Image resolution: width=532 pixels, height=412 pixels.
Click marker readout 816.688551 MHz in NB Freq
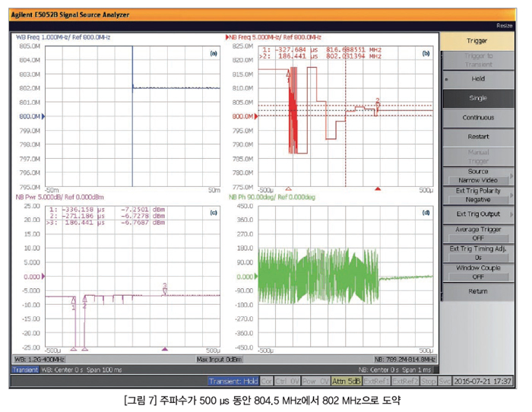(x=353, y=50)
